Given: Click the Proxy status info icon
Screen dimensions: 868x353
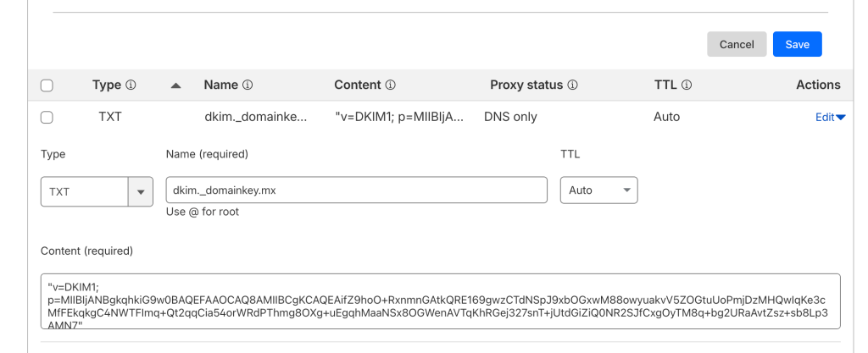Looking at the screenshot, I should click(573, 85).
